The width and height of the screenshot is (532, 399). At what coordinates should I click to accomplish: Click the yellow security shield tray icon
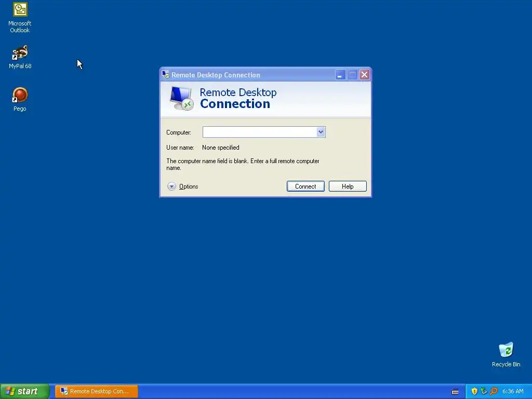point(474,391)
